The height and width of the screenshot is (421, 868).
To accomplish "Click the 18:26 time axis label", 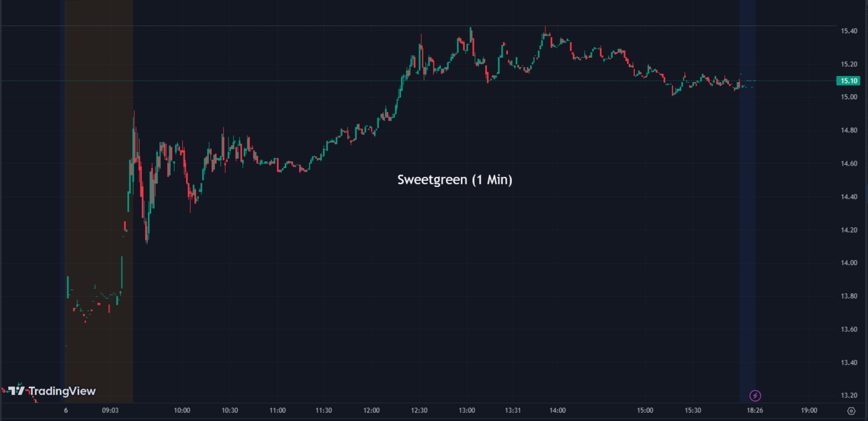I will pos(755,410).
